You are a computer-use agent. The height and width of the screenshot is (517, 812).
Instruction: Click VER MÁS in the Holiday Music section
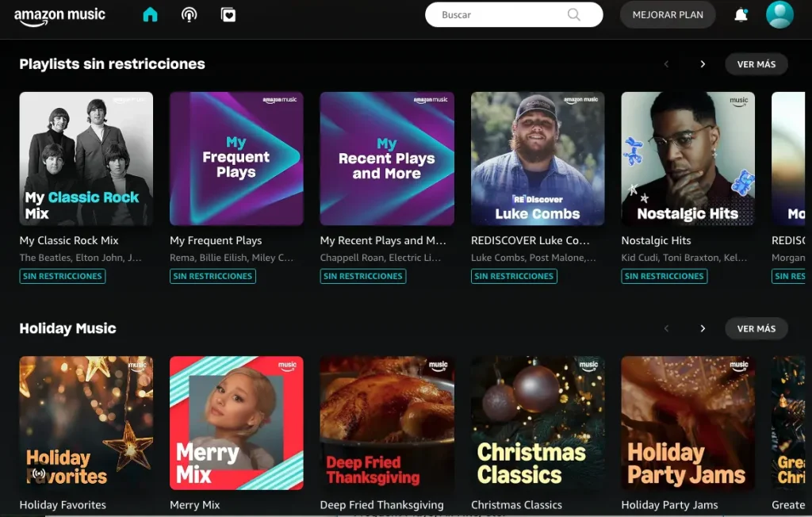pyautogui.click(x=756, y=328)
